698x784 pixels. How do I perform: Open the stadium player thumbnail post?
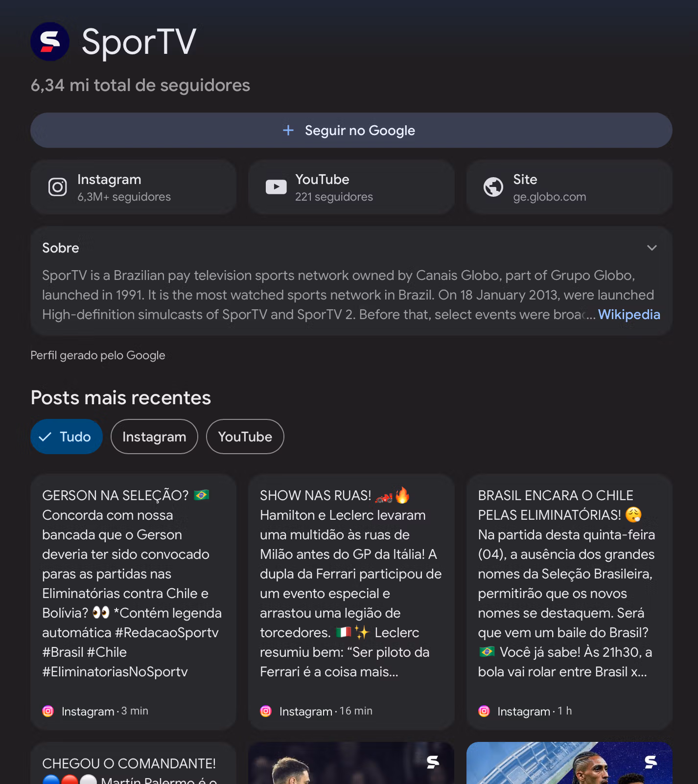coord(569,763)
